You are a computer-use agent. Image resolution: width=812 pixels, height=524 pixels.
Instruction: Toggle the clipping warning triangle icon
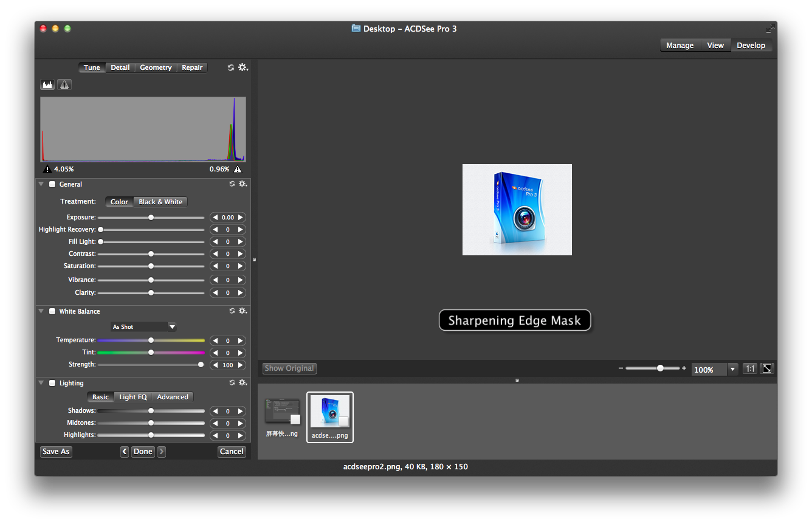64,84
